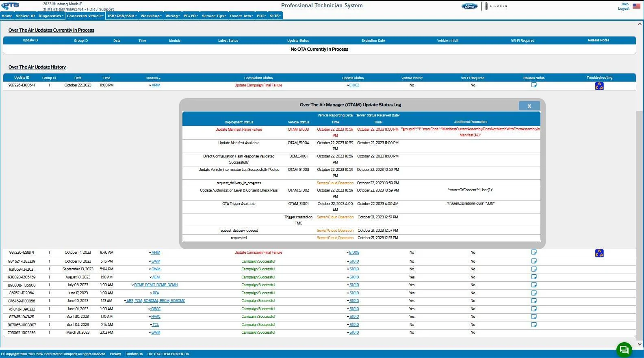Select the 'Update Manifest Parse Failure' status text

(239, 129)
